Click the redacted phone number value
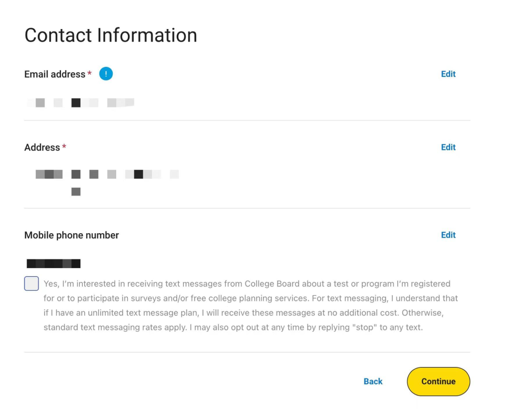This screenshot has height=420, width=523. point(53,263)
